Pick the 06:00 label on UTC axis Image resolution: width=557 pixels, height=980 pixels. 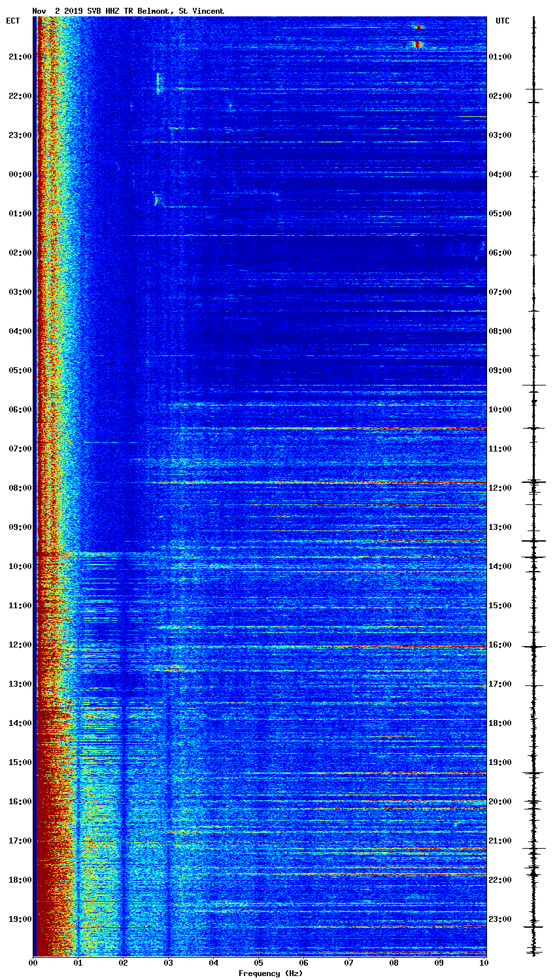(500, 253)
